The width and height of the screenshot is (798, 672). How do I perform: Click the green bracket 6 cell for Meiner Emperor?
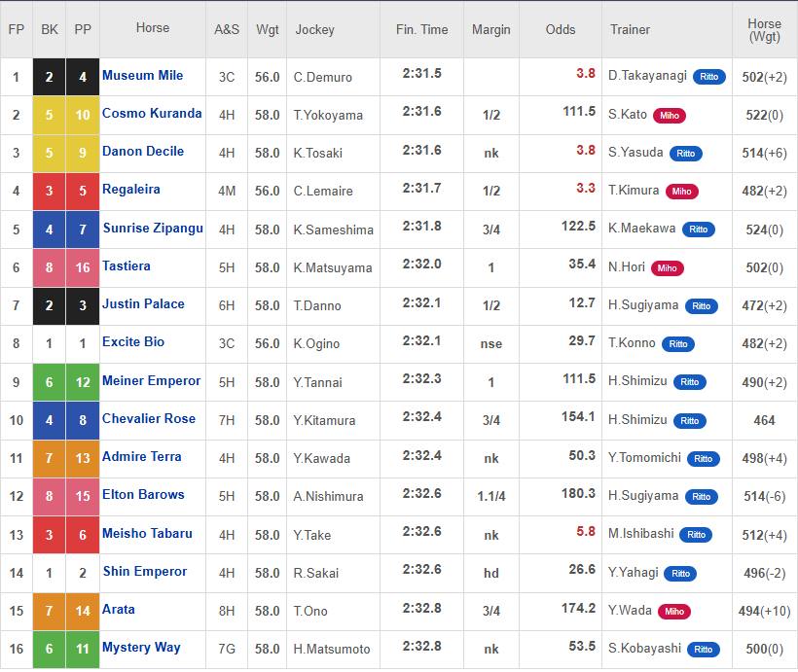[49, 382]
